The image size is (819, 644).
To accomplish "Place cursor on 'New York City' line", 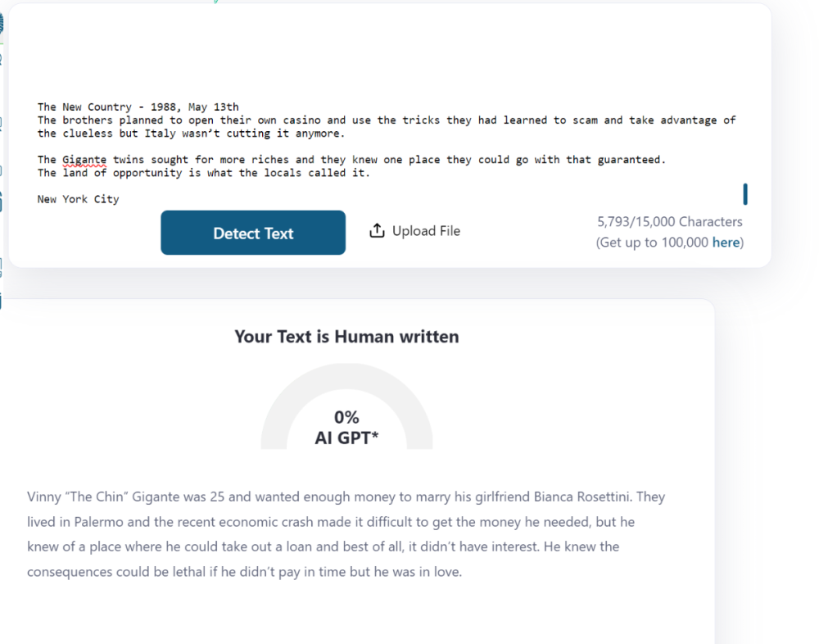I will (x=78, y=199).
